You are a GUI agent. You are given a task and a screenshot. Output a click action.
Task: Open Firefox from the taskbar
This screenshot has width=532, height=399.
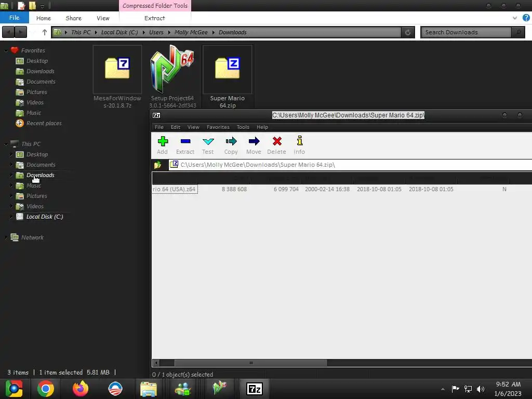81,389
